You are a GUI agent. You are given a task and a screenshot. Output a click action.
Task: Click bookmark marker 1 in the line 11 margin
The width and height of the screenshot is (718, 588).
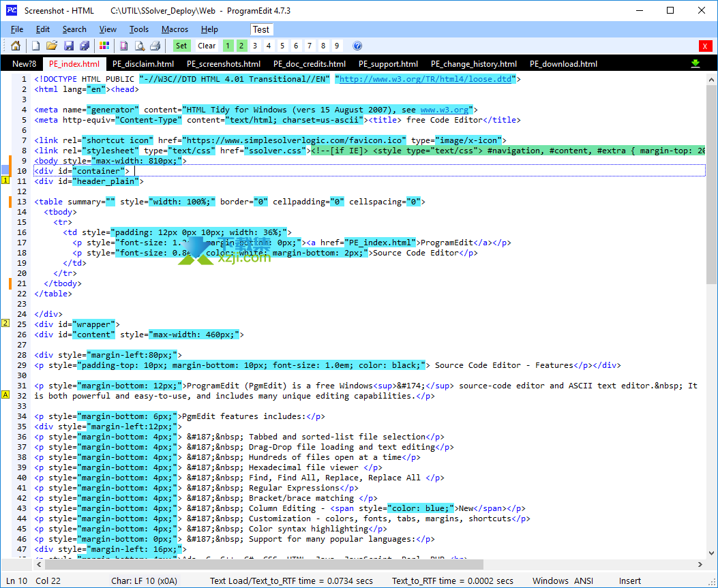click(x=5, y=181)
